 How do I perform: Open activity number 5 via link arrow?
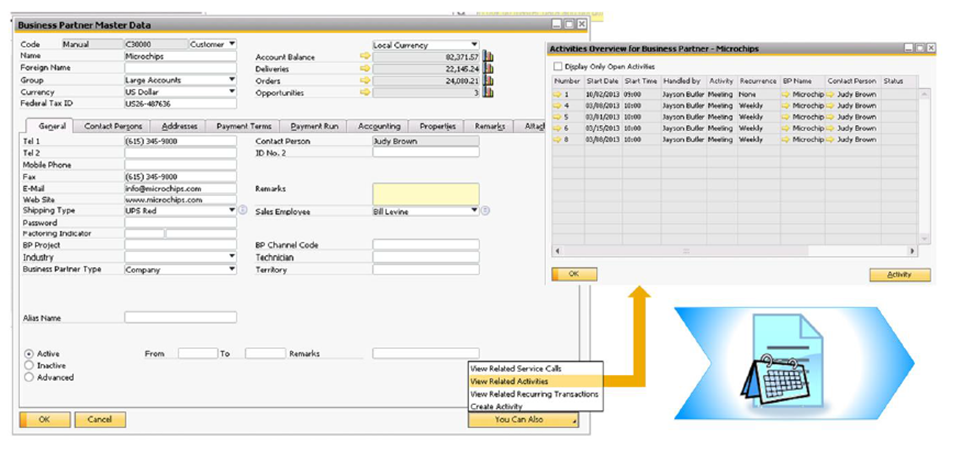pos(557,117)
